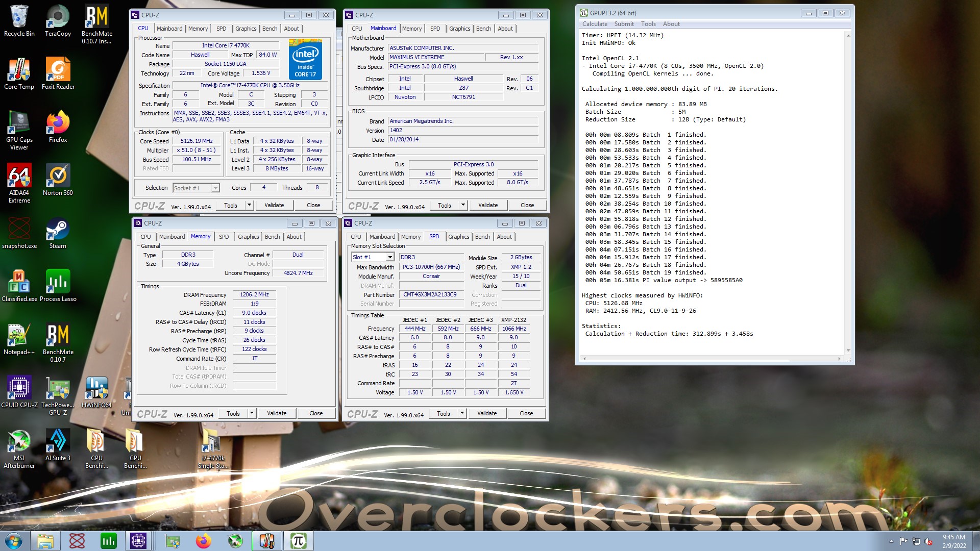Switch to Graphics tab in Mainboard CPU-Z window
The height and width of the screenshot is (551, 980).
(459, 29)
